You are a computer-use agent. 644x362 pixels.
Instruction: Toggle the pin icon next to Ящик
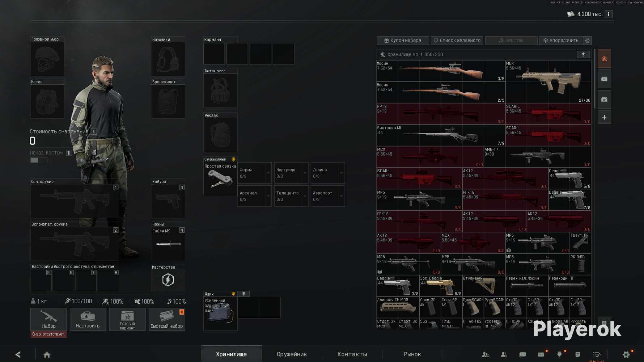[x=244, y=294]
